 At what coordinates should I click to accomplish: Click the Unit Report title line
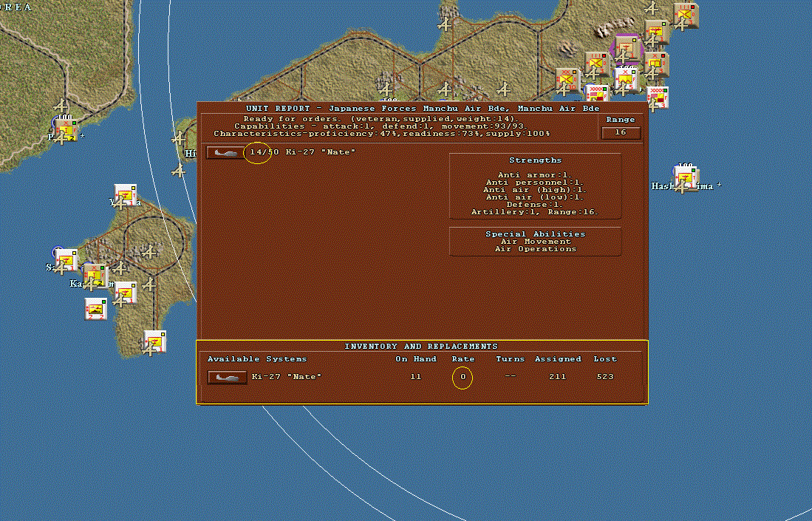[x=423, y=109]
